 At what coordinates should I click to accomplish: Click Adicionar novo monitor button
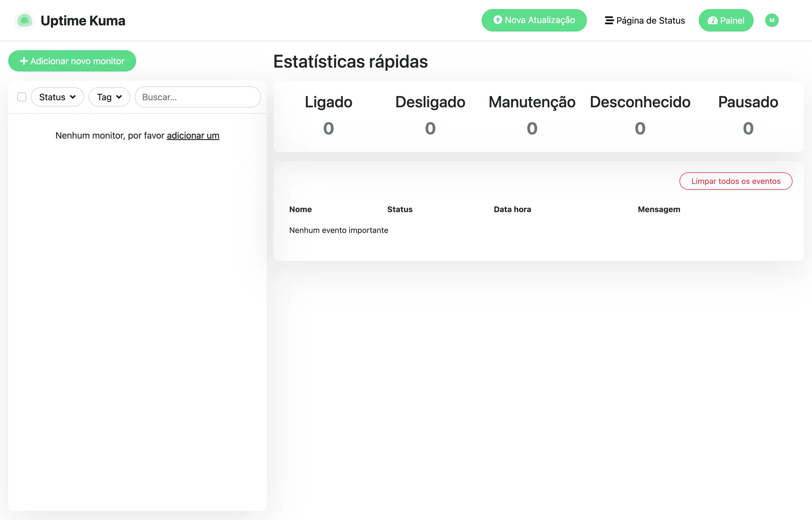(x=72, y=61)
